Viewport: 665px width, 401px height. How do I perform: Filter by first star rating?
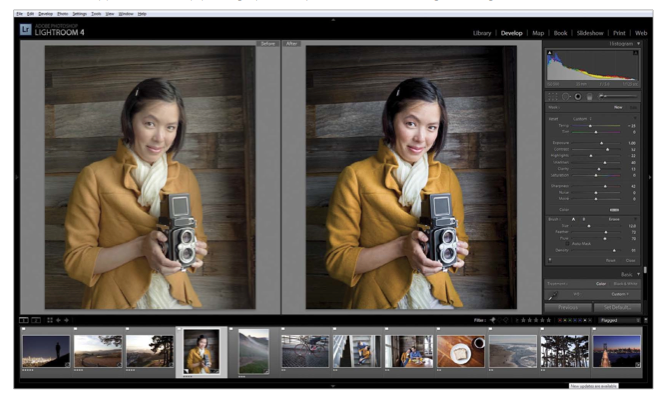tap(523, 320)
